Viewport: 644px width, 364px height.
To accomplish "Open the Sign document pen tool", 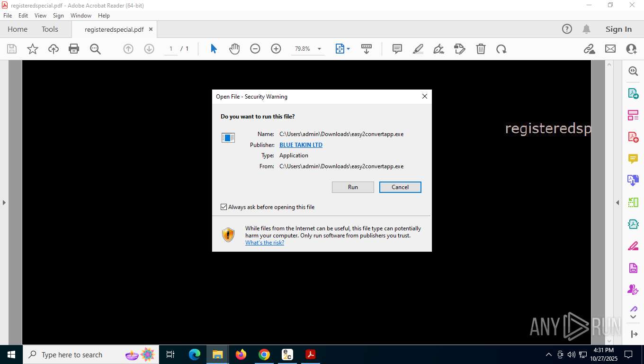I will pos(439,49).
